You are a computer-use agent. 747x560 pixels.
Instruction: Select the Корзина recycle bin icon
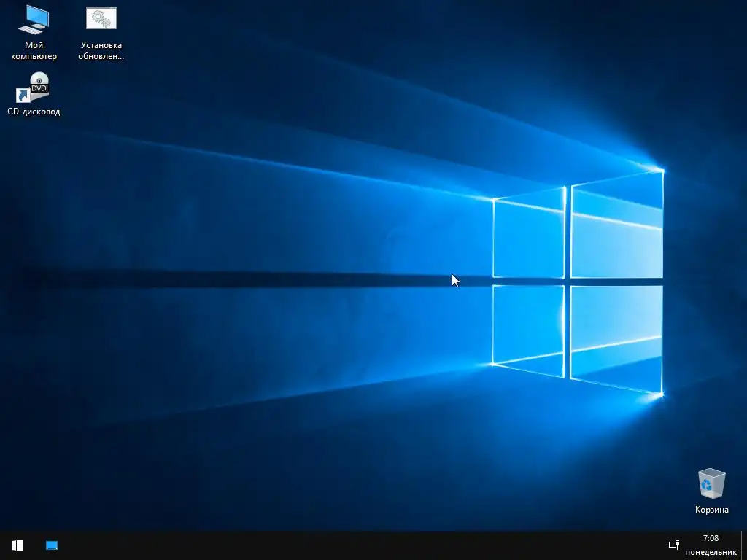pos(711,491)
